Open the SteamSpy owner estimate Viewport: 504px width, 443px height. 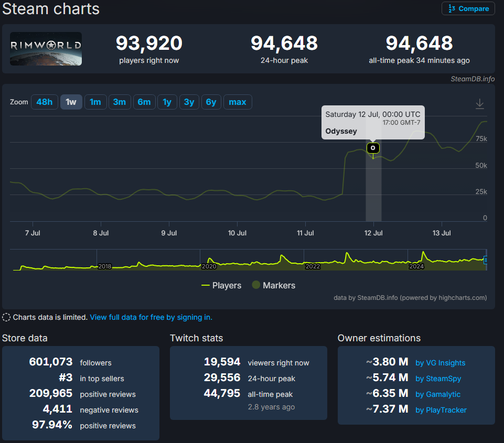point(438,379)
